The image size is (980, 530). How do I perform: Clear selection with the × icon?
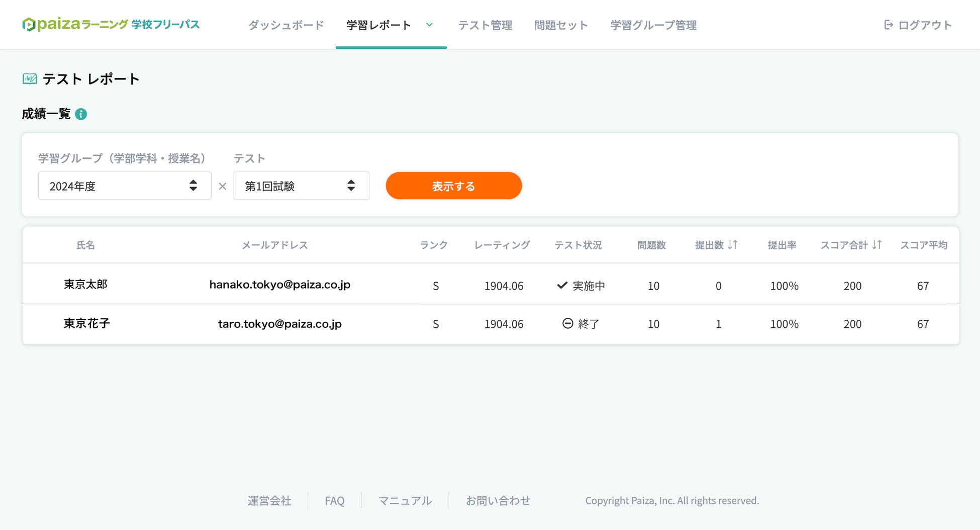coord(223,186)
